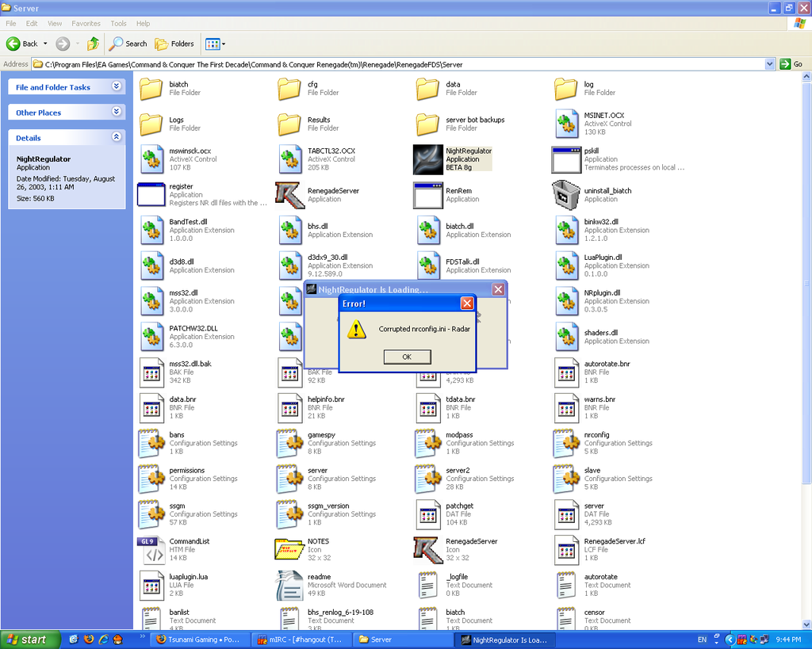Select the RenegadeServer application icon
Screen dimensions: 812x649
point(289,195)
